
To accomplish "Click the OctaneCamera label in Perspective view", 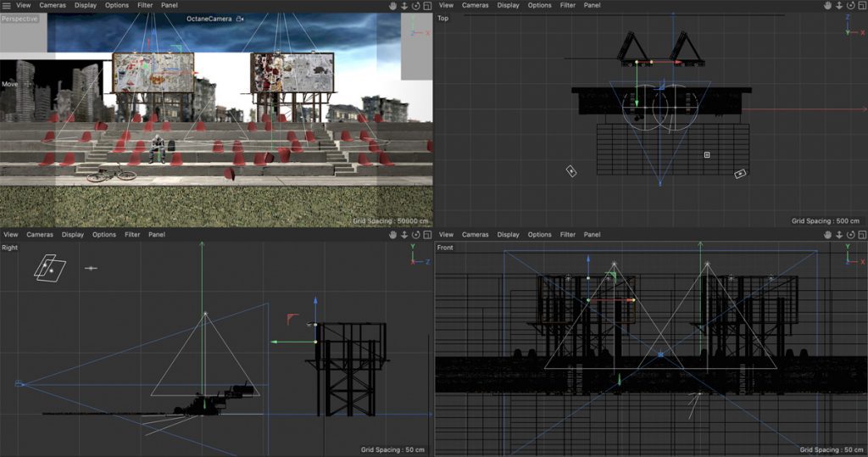I will 209,19.
